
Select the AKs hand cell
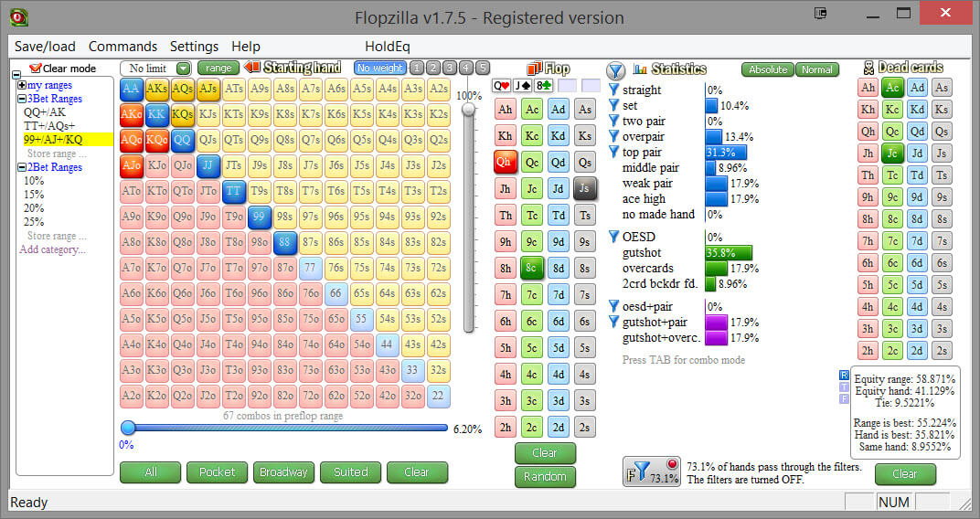[x=157, y=90]
